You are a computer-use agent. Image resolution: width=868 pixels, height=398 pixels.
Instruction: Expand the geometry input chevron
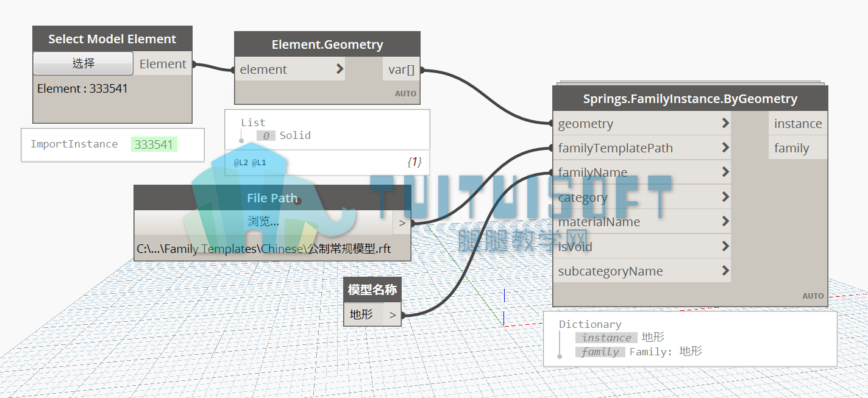point(725,123)
